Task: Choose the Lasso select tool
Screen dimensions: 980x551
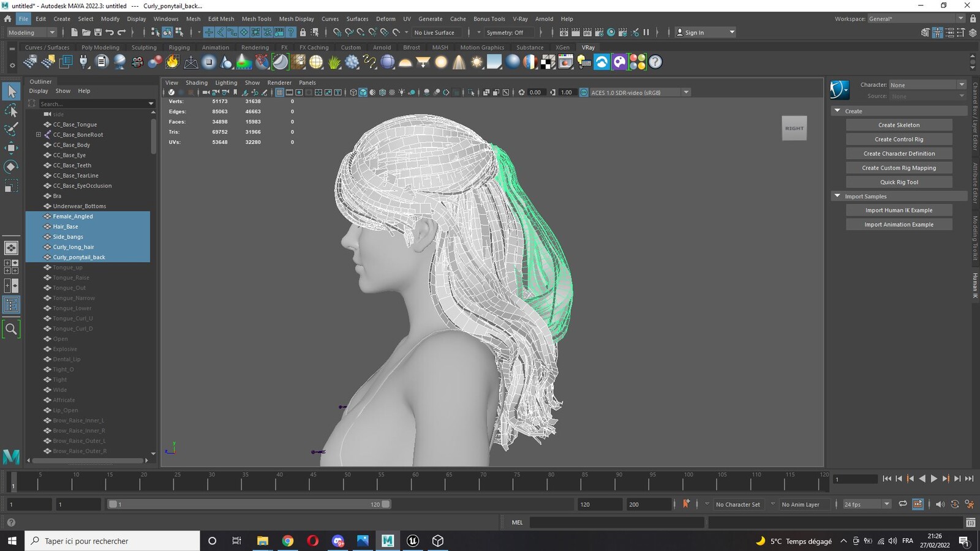Action: [x=11, y=110]
